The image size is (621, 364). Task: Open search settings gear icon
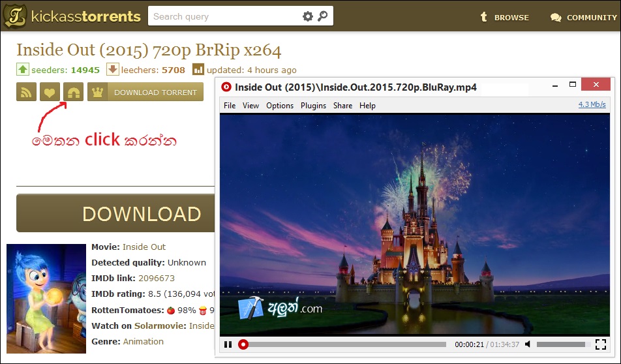tap(308, 16)
